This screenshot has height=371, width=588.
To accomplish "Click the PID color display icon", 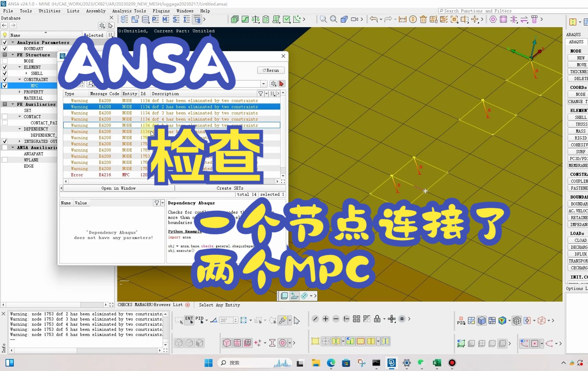I will tap(461, 321).
